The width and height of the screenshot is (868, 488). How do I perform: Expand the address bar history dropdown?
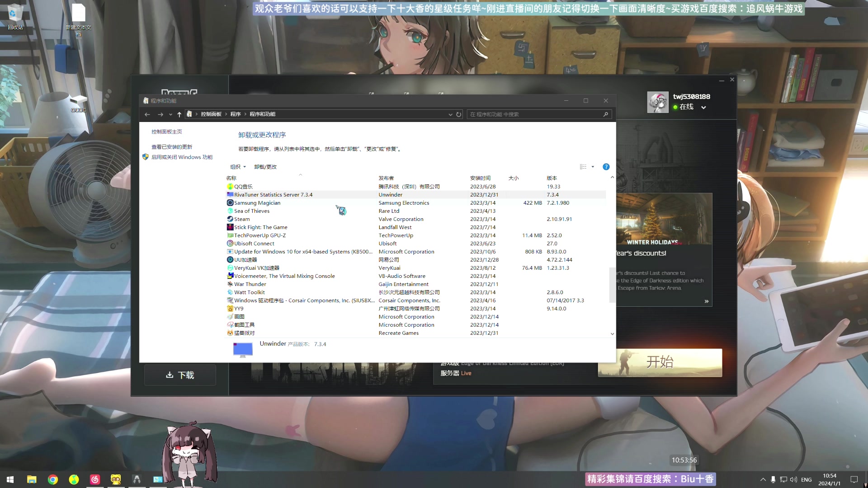tap(450, 114)
